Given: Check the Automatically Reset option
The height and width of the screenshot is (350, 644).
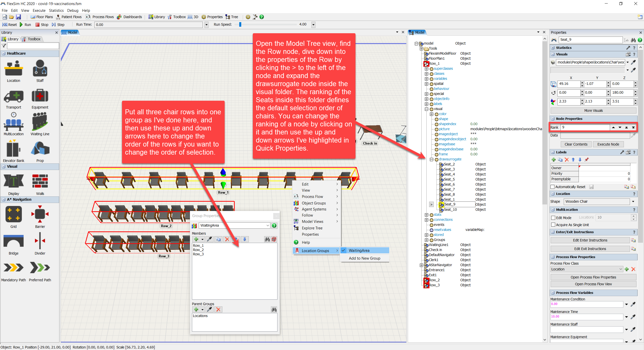Looking at the screenshot, I should point(553,187).
